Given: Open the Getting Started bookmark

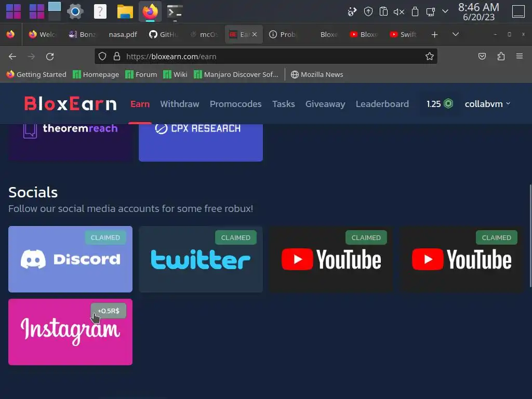Looking at the screenshot, I should (x=36, y=74).
